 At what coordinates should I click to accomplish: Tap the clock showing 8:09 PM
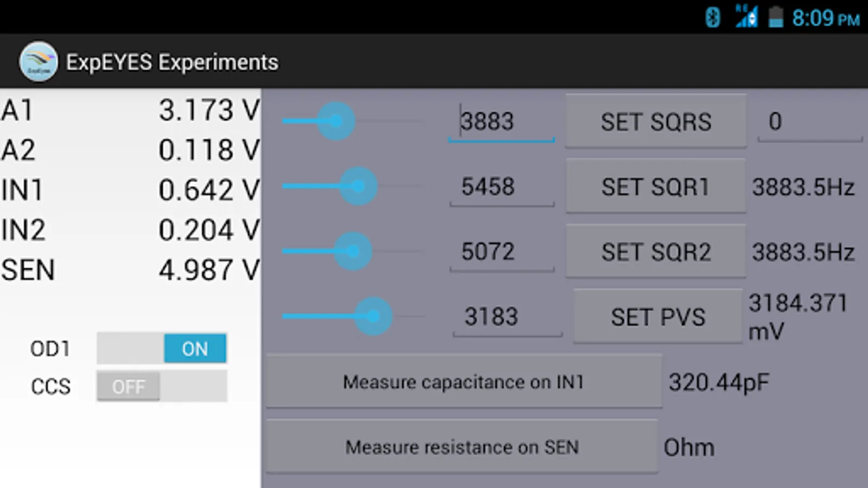[x=826, y=18]
